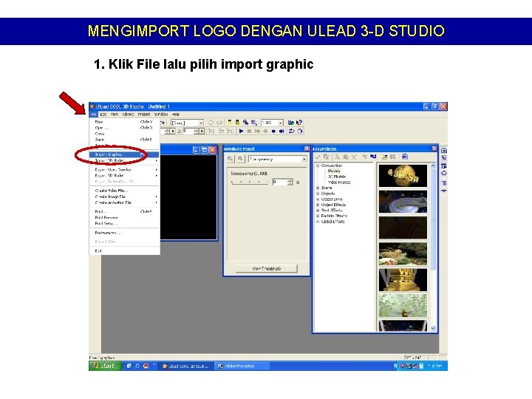Close the Attribute Panel

coord(307,149)
